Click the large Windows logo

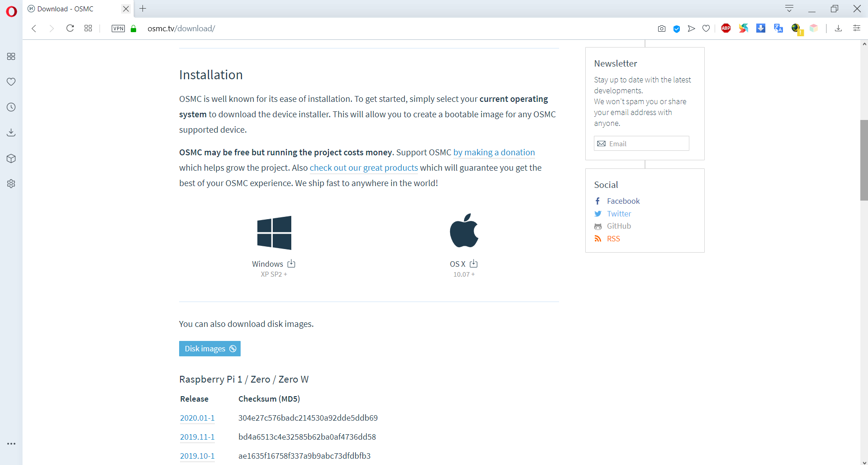coord(274,233)
